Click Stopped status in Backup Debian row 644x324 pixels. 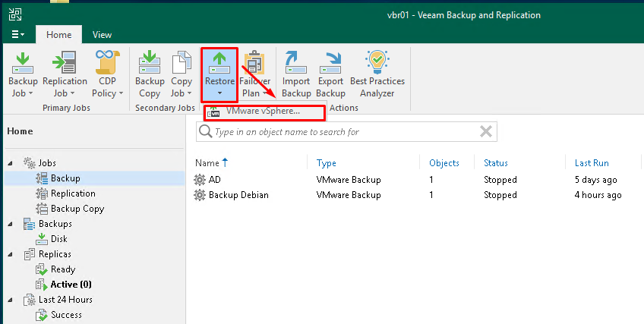[500, 195]
